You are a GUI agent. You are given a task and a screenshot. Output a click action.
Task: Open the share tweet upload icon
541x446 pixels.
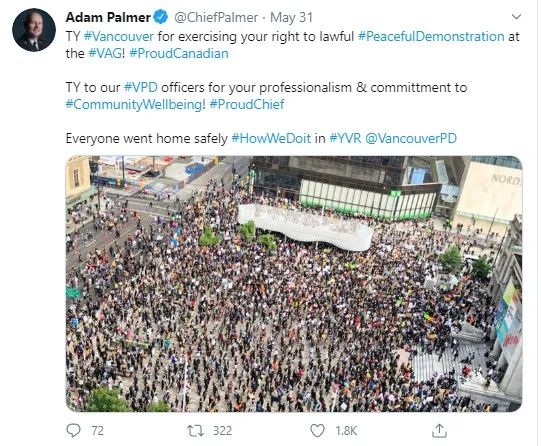coord(439,430)
